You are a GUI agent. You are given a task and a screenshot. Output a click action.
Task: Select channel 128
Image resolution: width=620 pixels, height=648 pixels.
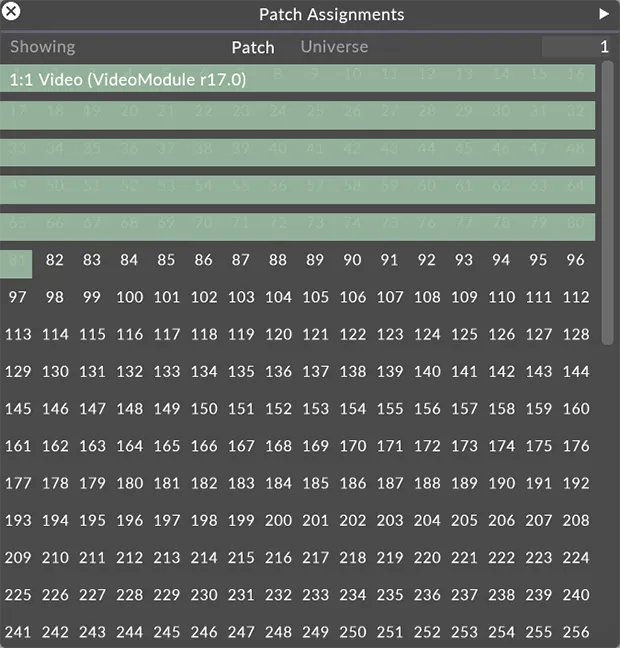[576, 334]
